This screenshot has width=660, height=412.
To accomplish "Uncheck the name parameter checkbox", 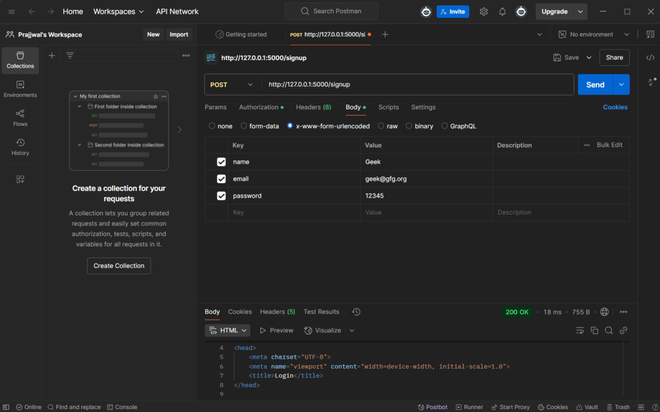I will tap(221, 162).
